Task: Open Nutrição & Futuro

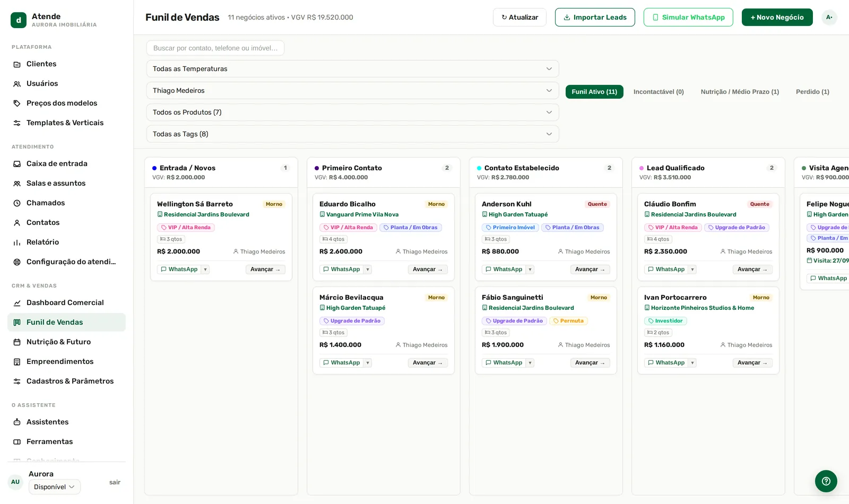Action: click(x=66, y=342)
